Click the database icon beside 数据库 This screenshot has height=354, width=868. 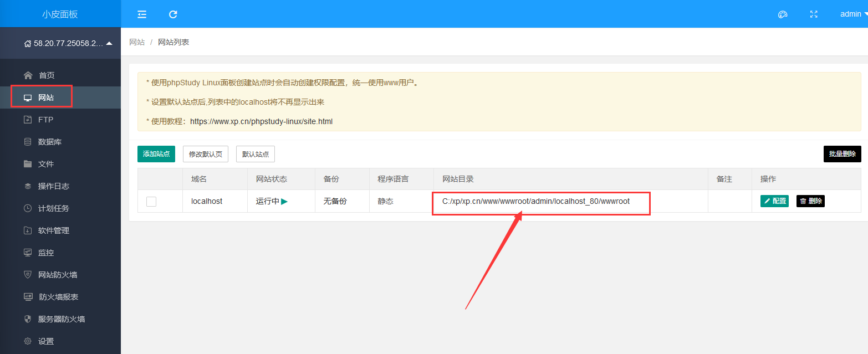click(28, 142)
